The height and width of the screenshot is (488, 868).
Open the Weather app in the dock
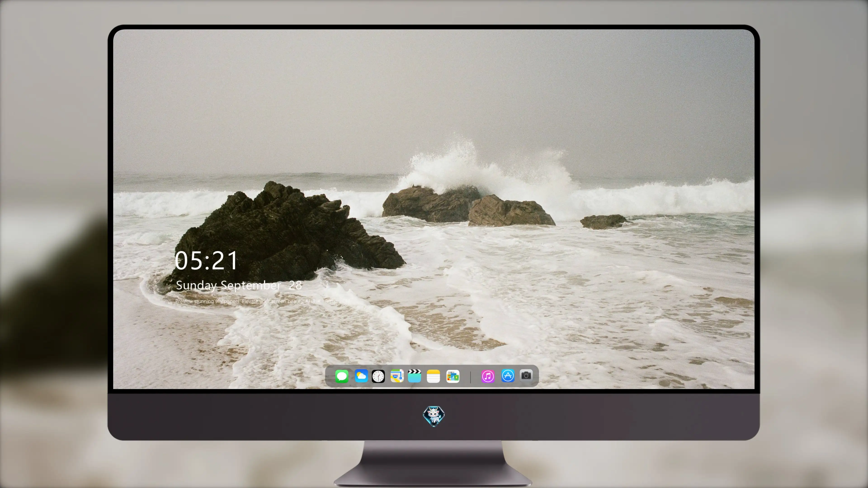coord(361,376)
